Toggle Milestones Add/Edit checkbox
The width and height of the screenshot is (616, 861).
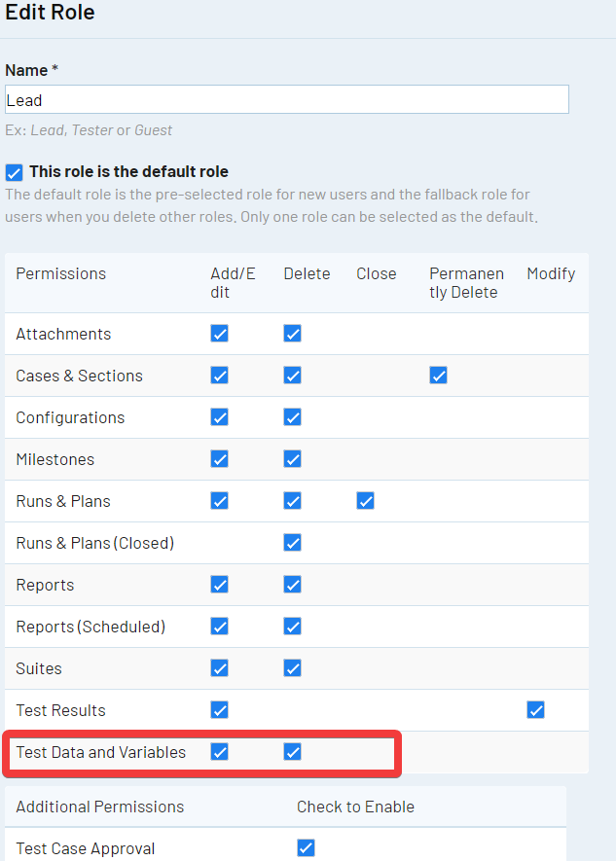click(220, 459)
